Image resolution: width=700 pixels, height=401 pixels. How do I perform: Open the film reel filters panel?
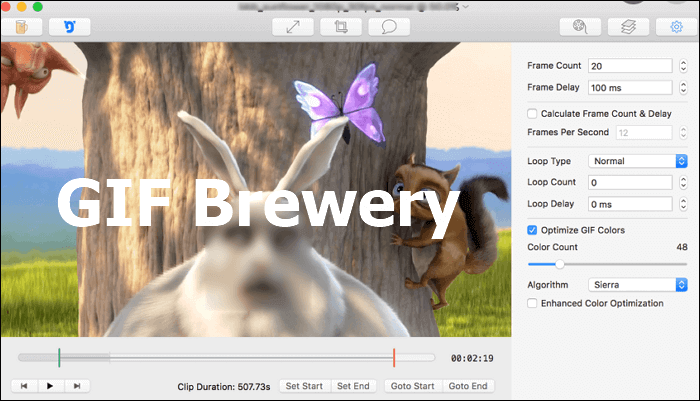point(580,27)
